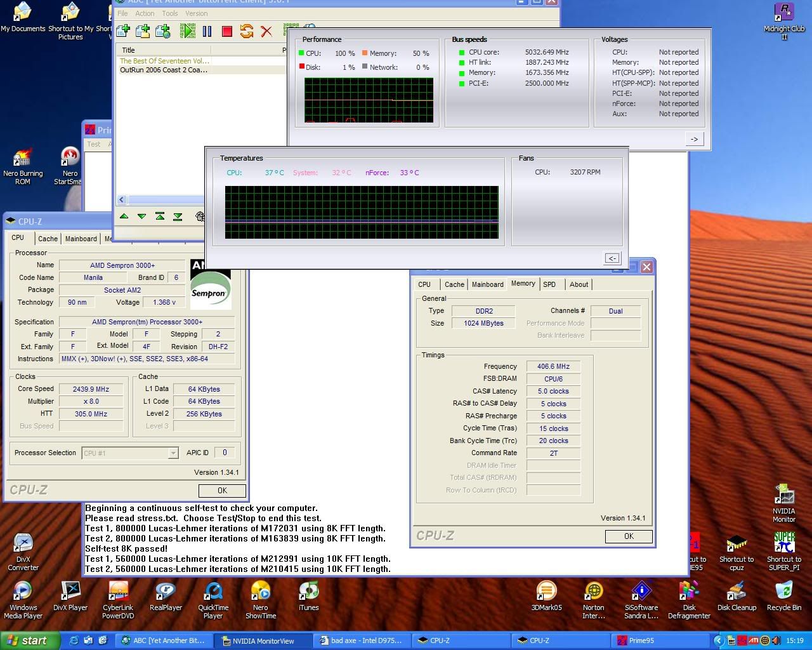
Task: Select SPD tab in right CPU-Z window
Action: tap(549, 284)
